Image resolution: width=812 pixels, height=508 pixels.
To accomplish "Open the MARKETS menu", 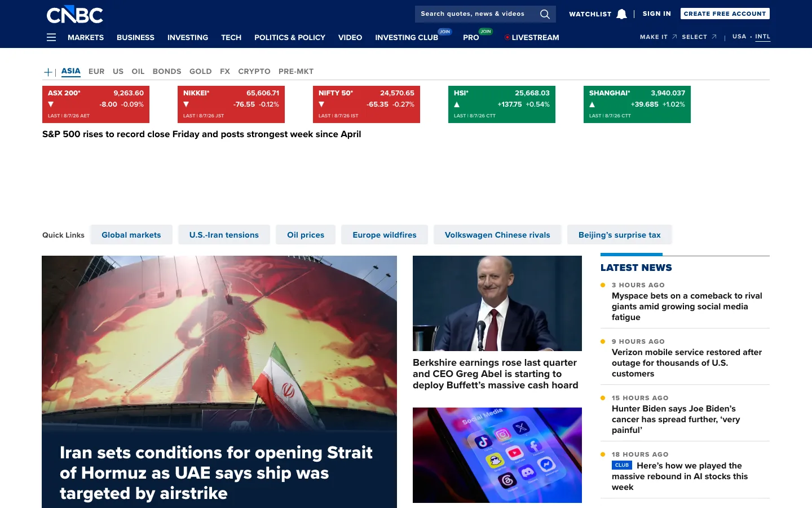I will (x=86, y=37).
